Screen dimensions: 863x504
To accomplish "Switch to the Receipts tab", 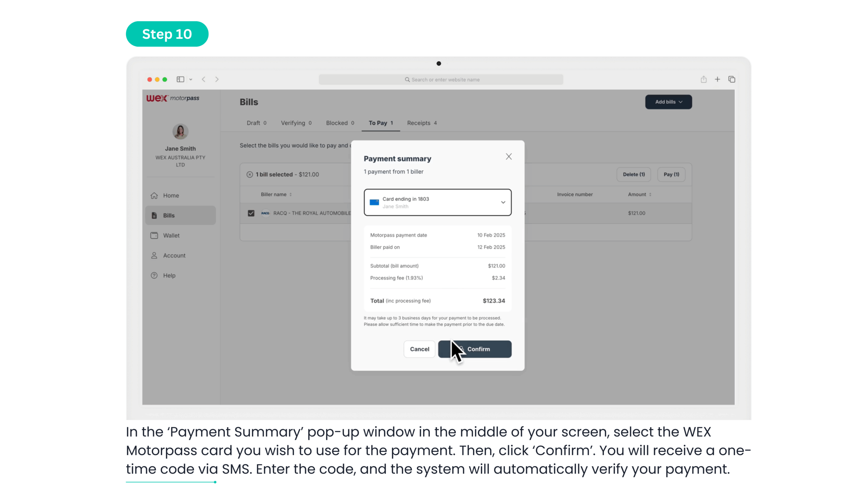I will [422, 123].
